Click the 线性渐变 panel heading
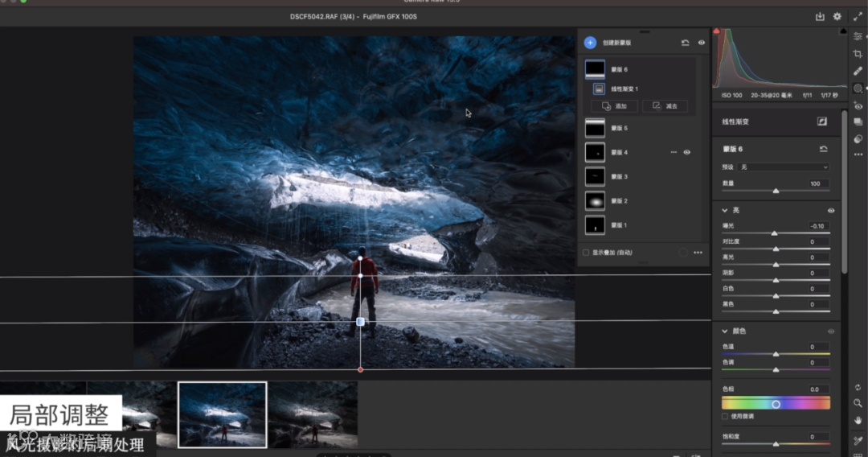The image size is (868, 457). click(735, 121)
